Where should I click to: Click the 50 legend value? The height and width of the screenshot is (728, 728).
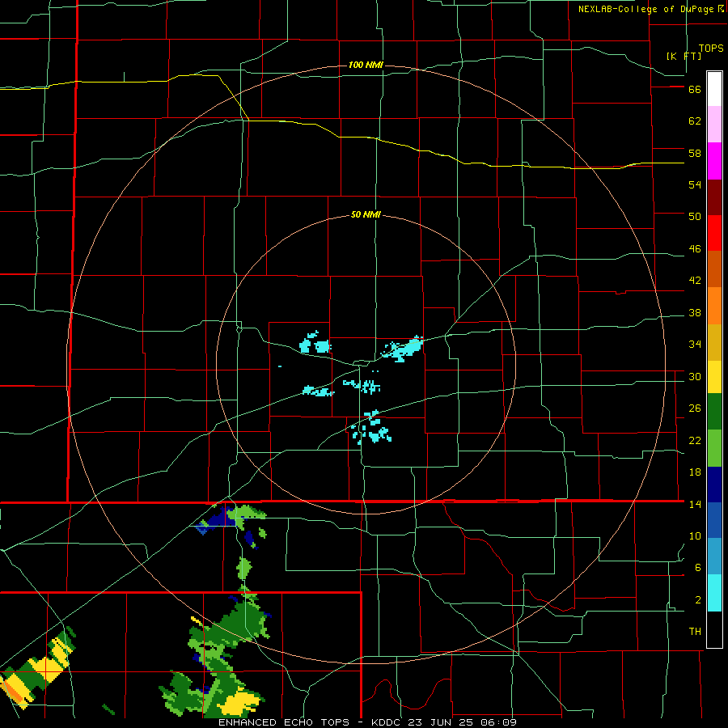coord(695,217)
